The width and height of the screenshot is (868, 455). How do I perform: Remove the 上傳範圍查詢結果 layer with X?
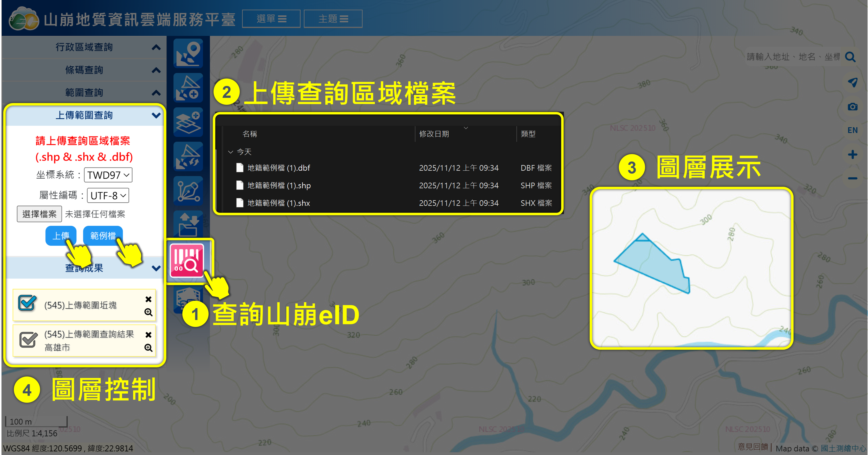(x=148, y=335)
